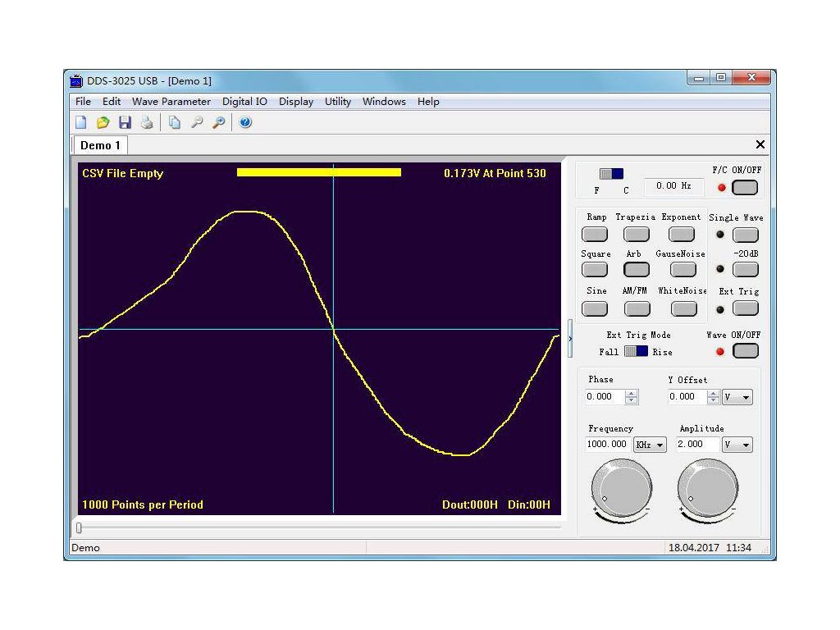Open the Amplitude unit dropdown
The image size is (840, 630).
tap(737, 445)
